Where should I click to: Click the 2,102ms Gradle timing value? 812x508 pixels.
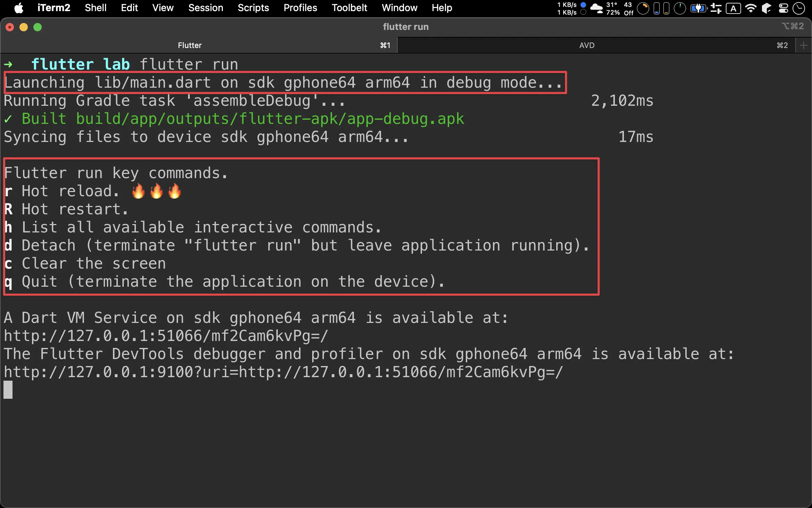tap(622, 101)
